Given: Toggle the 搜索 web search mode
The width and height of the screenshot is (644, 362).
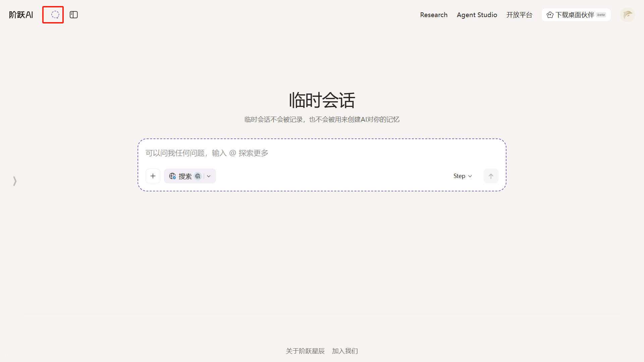Looking at the screenshot, I should [180, 176].
